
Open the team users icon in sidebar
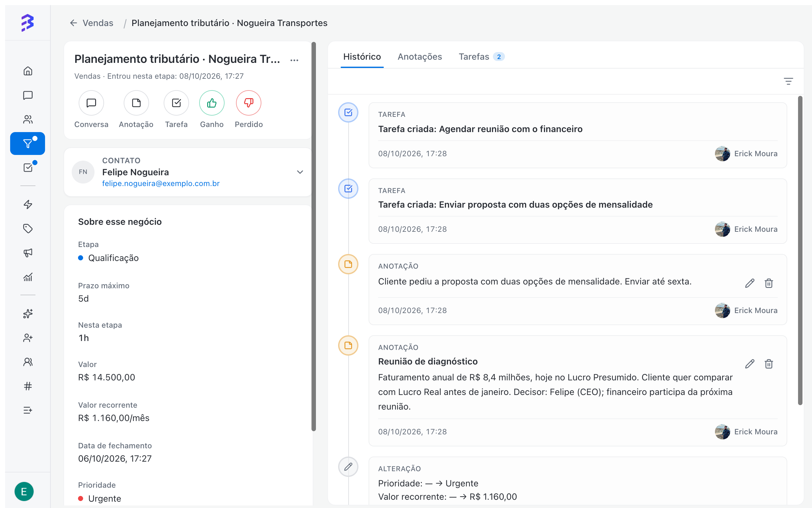coord(28,362)
